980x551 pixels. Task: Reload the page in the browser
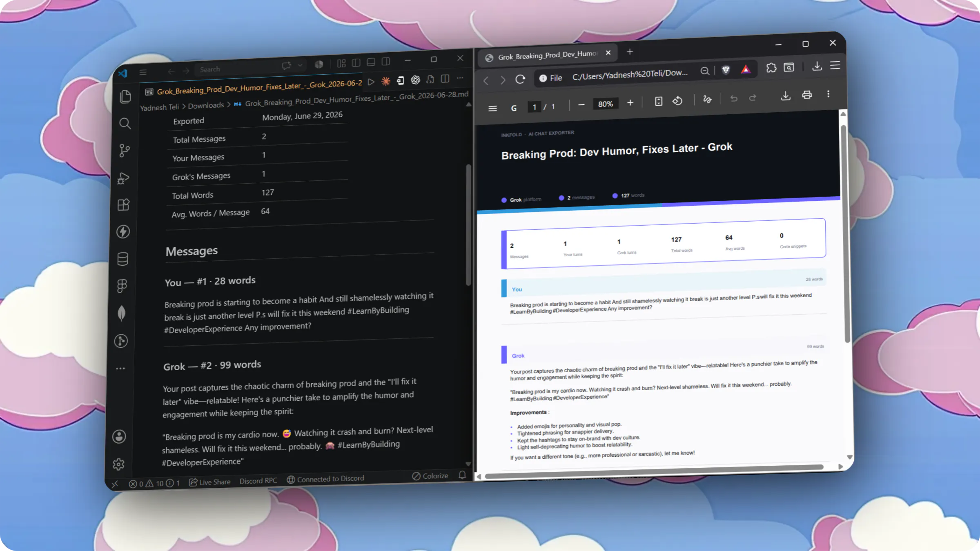pos(520,79)
